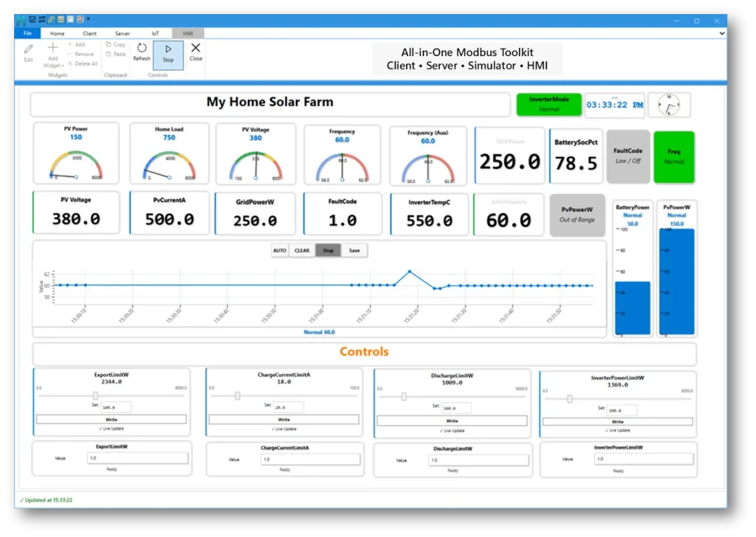756x537 pixels.
Task: Open the File tab
Action: click(x=27, y=33)
